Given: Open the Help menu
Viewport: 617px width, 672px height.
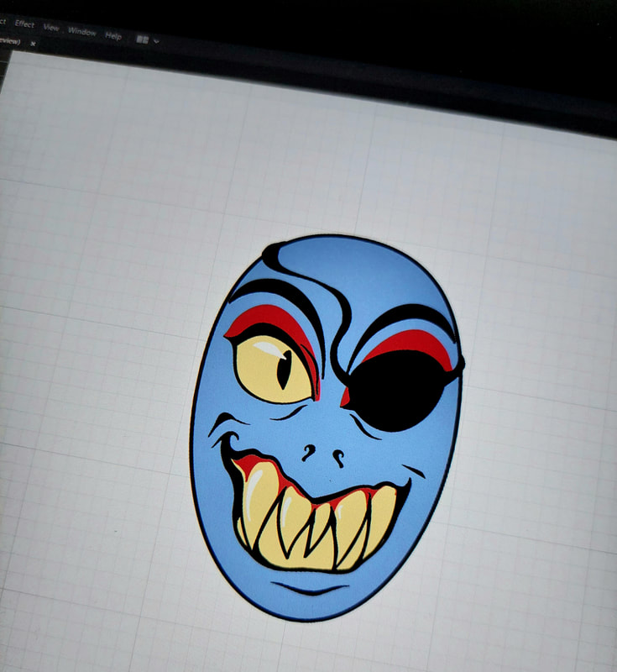Looking at the screenshot, I should [x=113, y=36].
